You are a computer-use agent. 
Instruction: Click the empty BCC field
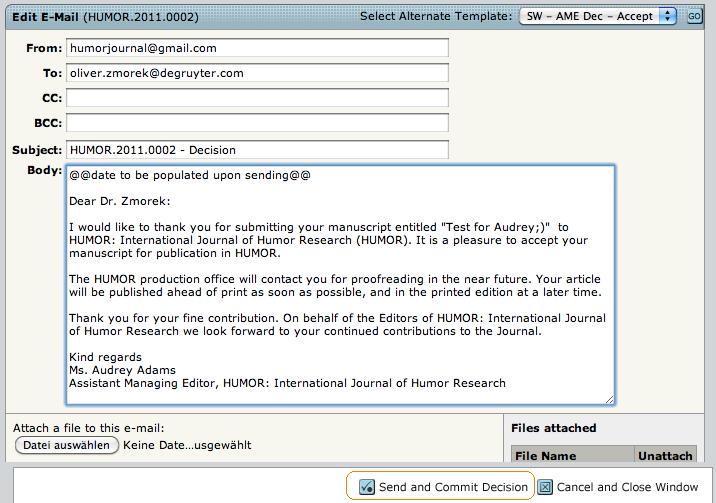[257, 123]
